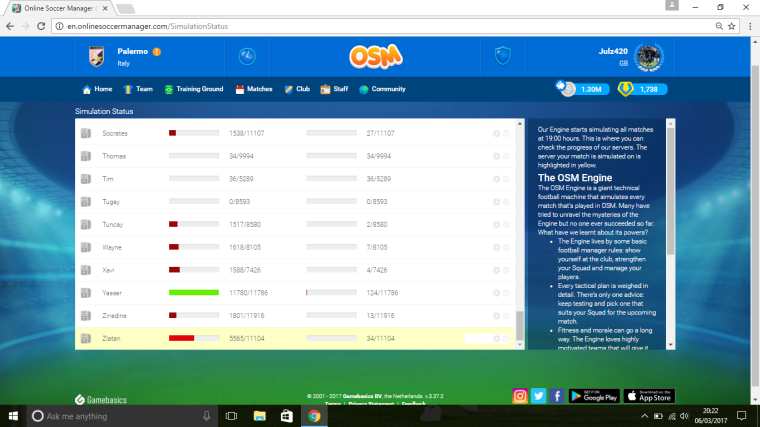Open the Training Ground menu
Viewport: 760px width, 427px height.
click(194, 89)
